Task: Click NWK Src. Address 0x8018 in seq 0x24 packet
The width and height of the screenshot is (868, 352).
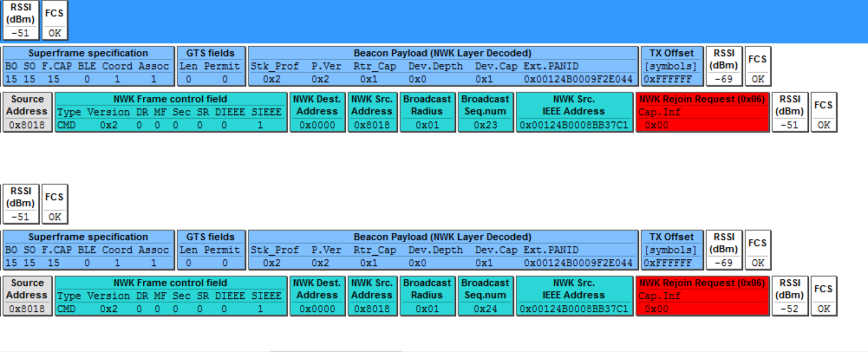Action: click(x=373, y=297)
